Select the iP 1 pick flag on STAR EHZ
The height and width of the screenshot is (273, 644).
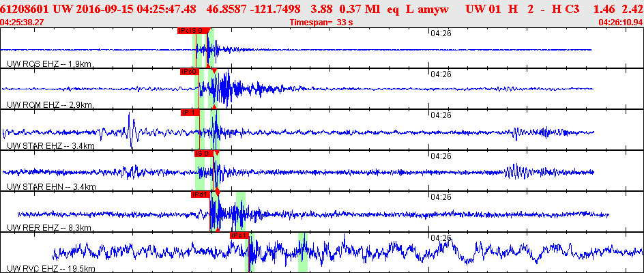pyautogui.click(x=190, y=112)
